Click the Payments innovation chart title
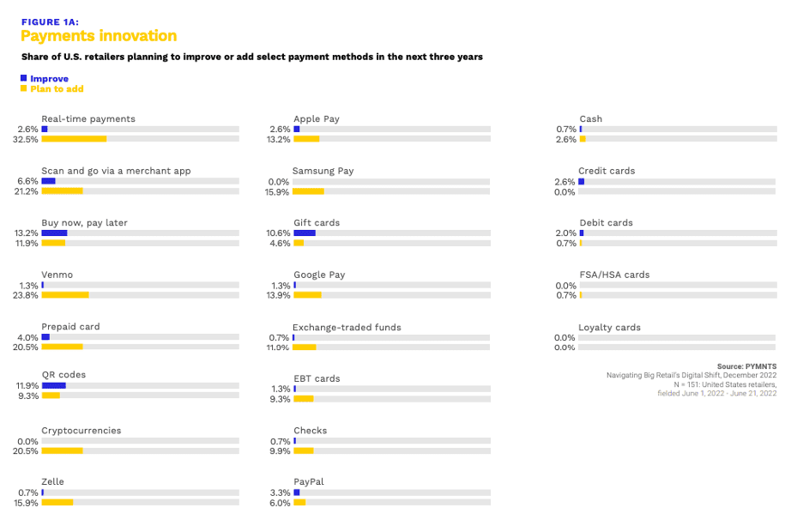 coord(99,36)
